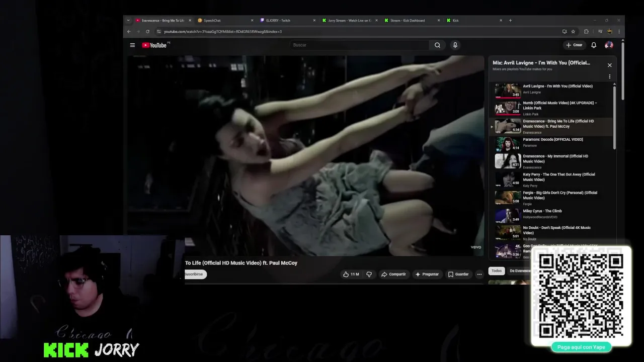Screen dimensions: 644x362
Task: Reload the YouTube page
Action: (x=147, y=32)
